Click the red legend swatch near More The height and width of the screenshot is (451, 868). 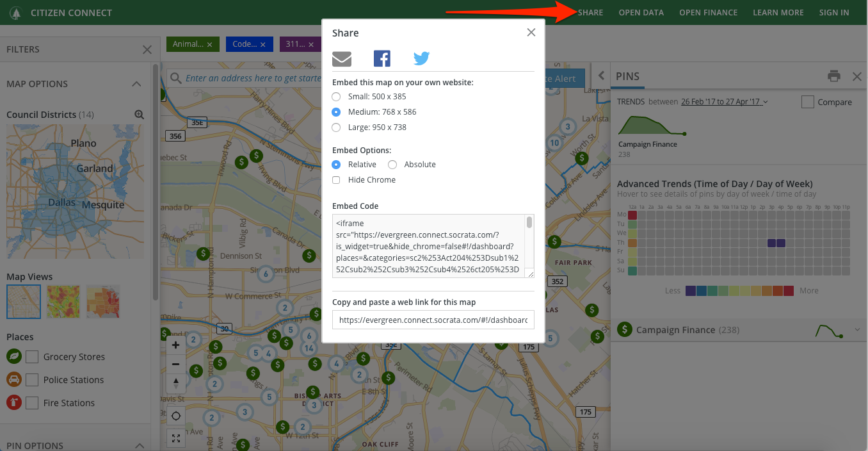pos(789,291)
